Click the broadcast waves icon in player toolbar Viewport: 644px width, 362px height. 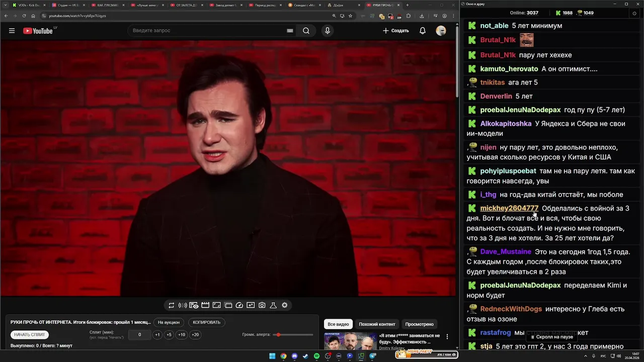click(183, 305)
